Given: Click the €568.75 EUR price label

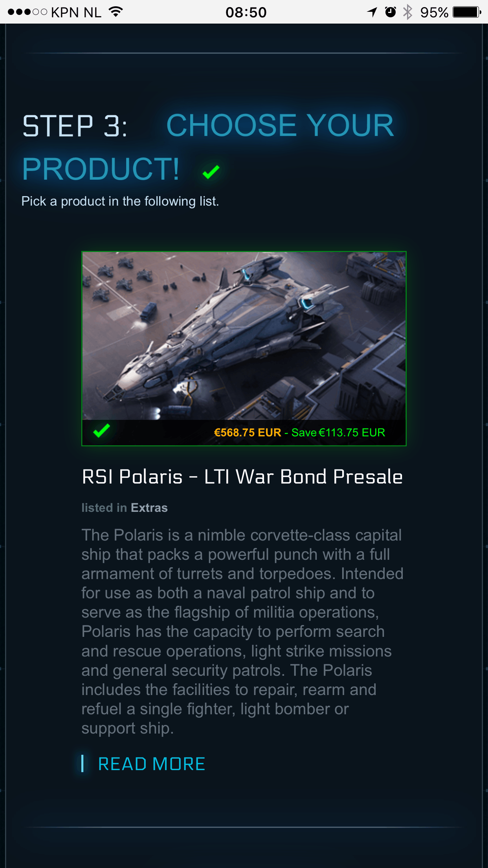Looking at the screenshot, I should [247, 432].
